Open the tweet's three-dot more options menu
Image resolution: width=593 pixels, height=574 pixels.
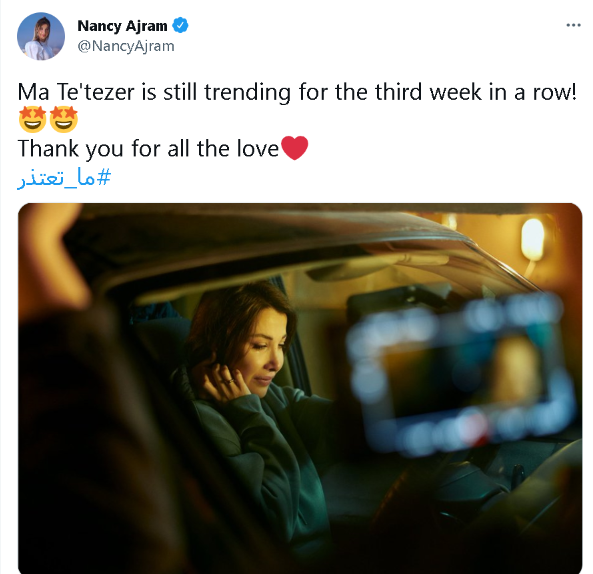pos(573,25)
